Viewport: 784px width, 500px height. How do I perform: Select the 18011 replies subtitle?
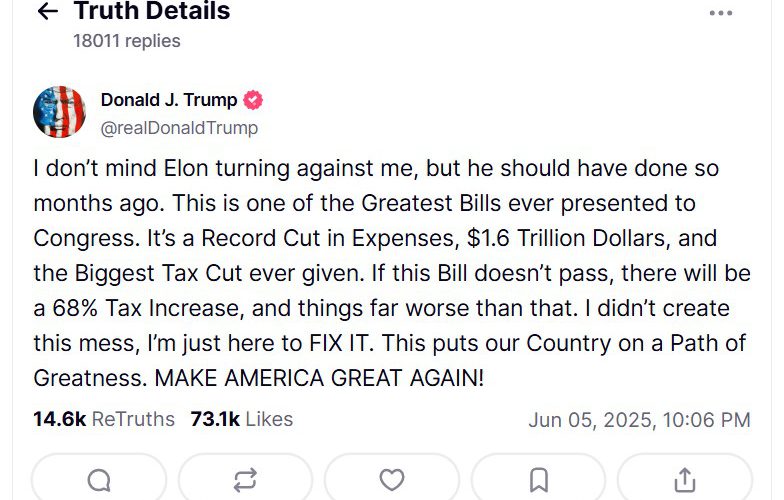(x=127, y=41)
